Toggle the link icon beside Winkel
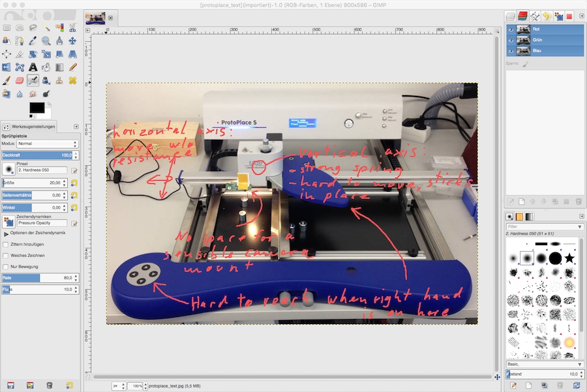This screenshot has width=587, height=392. (74, 207)
